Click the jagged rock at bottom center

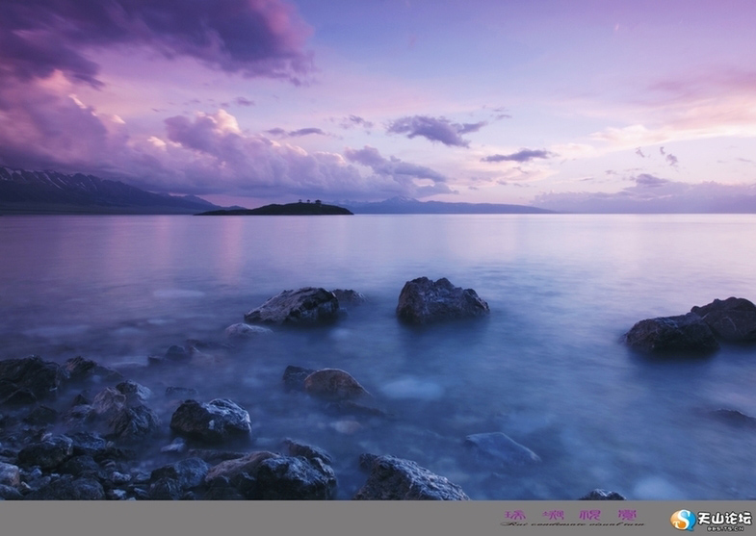(408, 479)
